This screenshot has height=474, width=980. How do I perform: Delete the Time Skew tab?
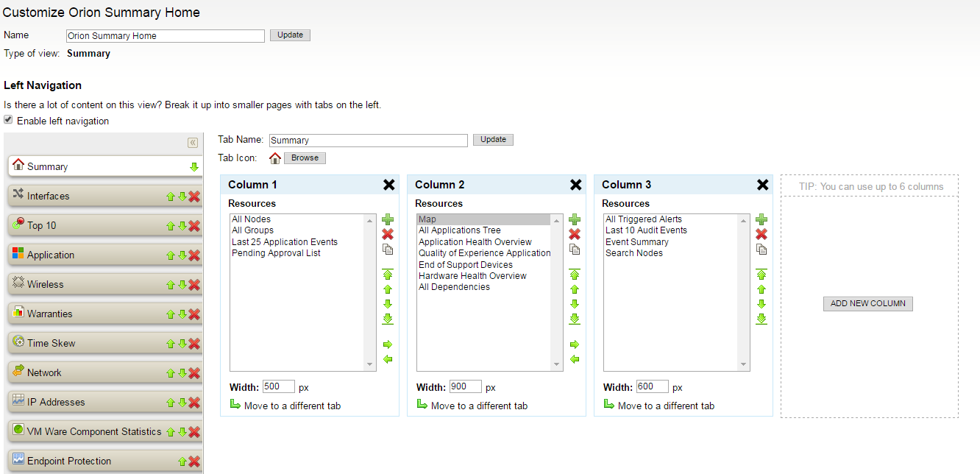tap(194, 344)
